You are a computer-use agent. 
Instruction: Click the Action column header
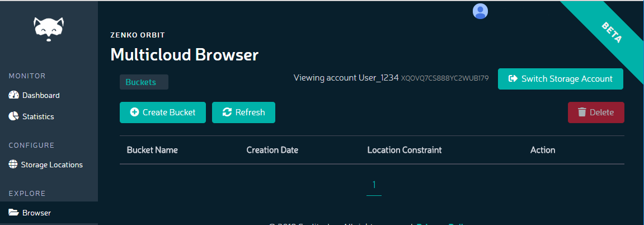pos(543,150)
